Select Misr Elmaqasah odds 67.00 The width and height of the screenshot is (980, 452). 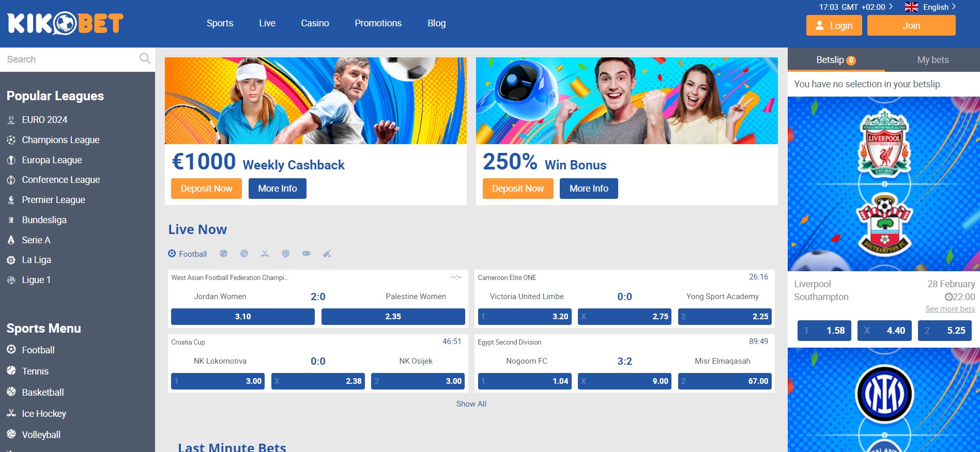pos(725,381)
